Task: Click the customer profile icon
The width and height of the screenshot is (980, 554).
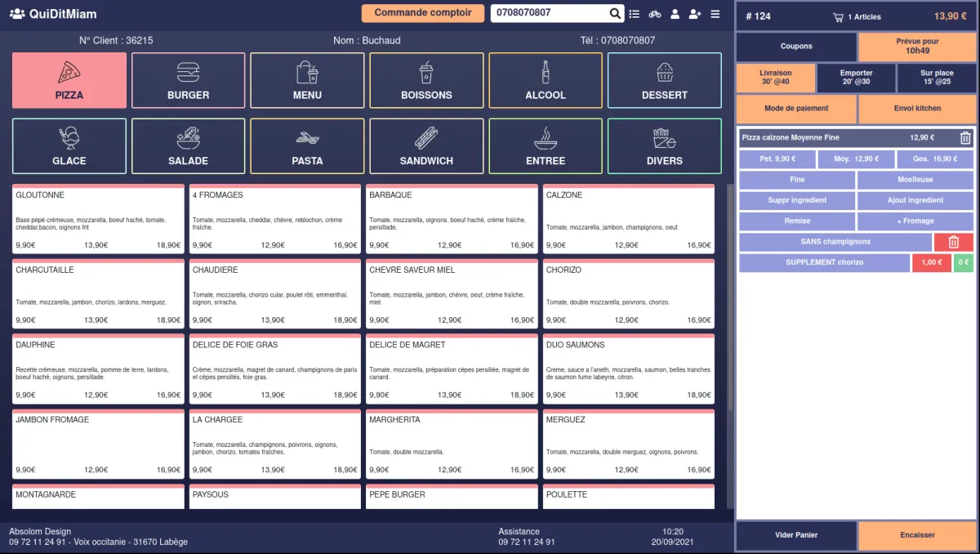Action: pos(675,14)
